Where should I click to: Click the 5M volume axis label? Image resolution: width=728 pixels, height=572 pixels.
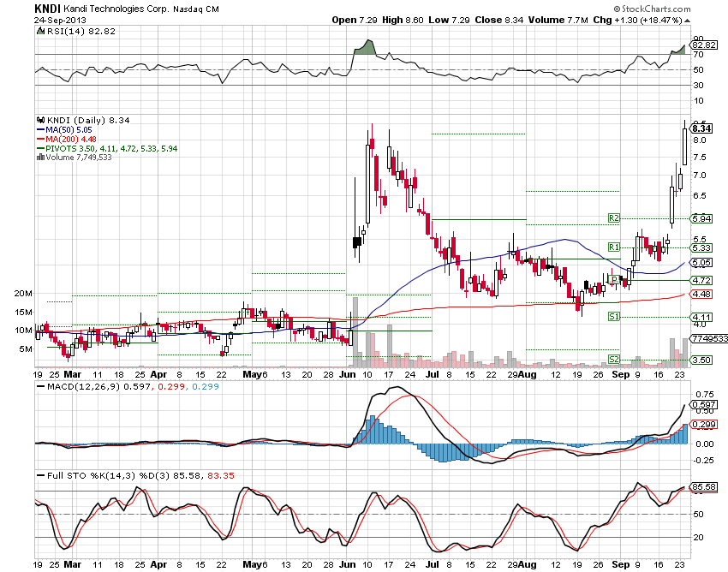coord(26,349)
